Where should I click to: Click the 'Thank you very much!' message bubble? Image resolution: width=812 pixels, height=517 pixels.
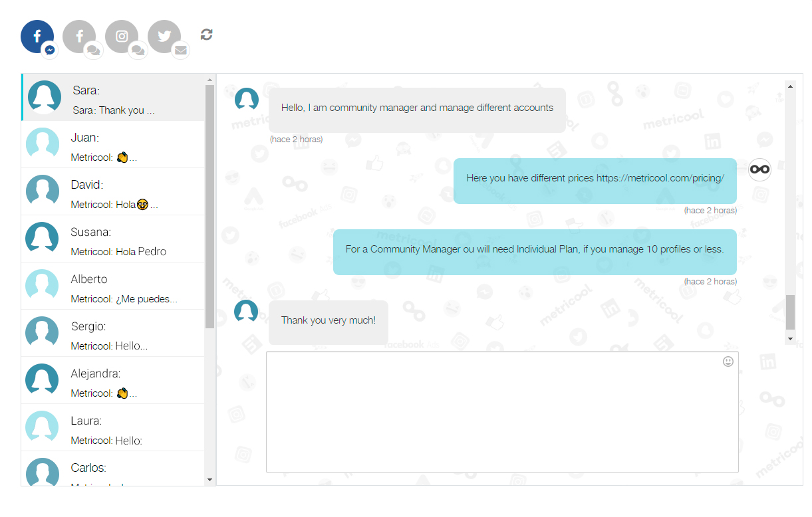[x=329, y=322]
